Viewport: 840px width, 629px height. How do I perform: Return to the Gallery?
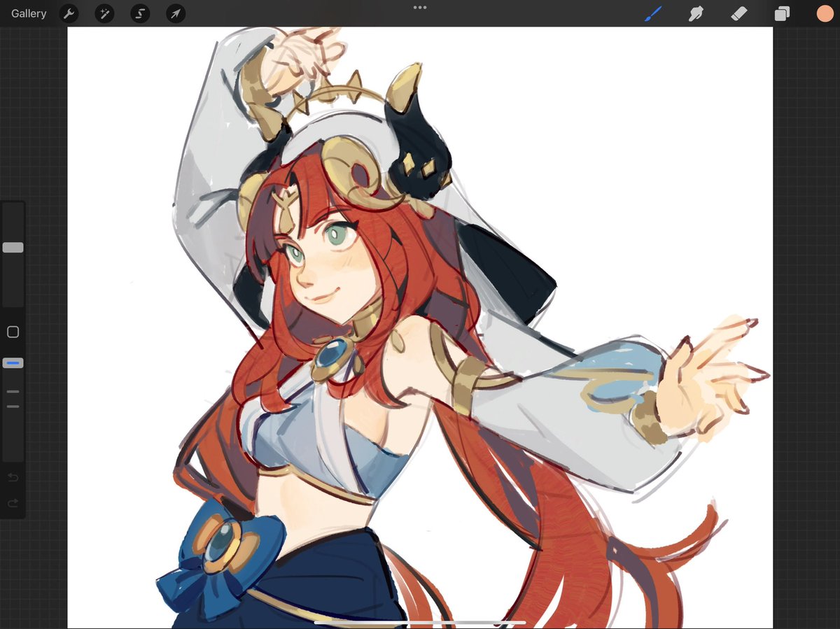[29, 13]
